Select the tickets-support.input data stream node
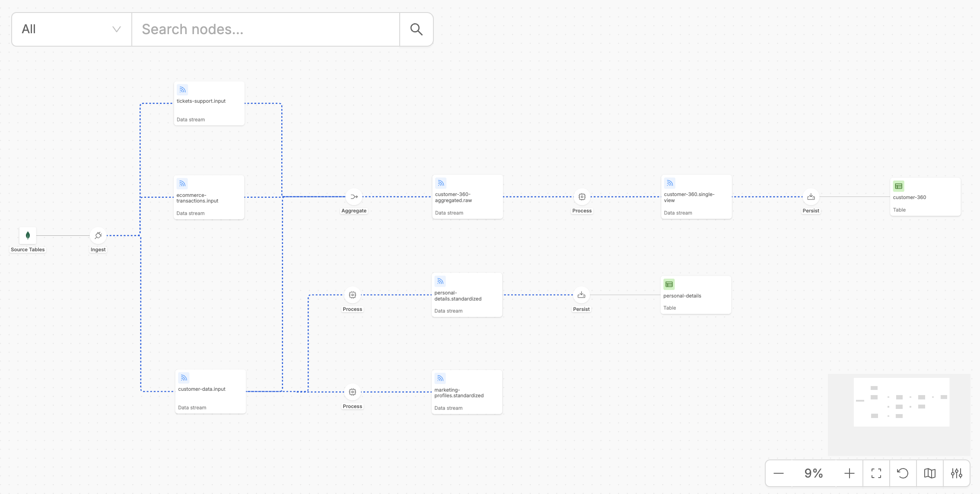The height and width of the screenshot is (494, 980). click(209, 103)
